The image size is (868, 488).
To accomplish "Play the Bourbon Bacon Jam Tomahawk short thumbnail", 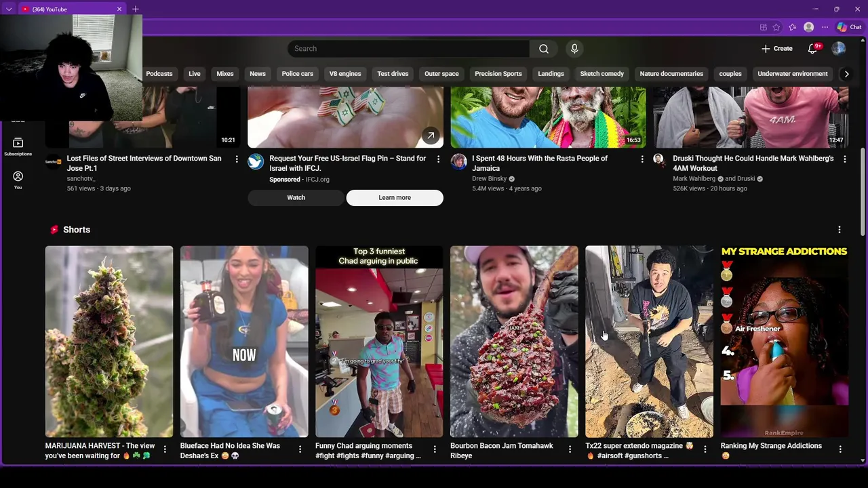I will coord(514,342).
